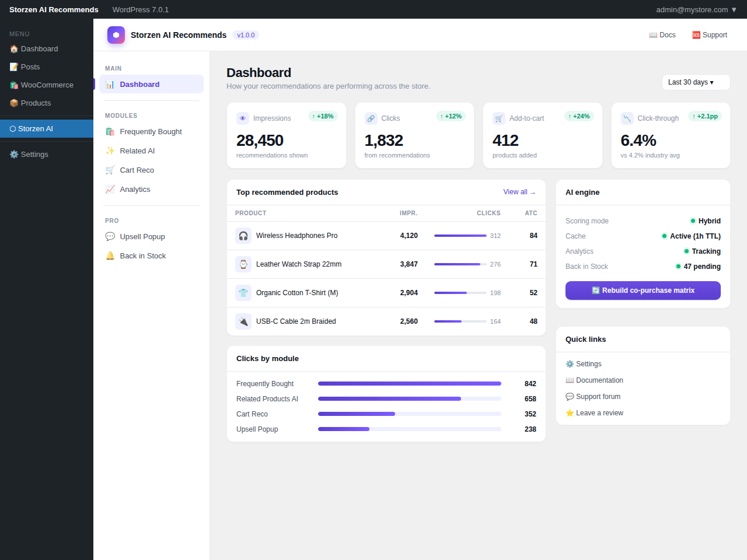The height and width of the screenshot is (560, 747).
Task: Click the 6.4% click-through value
Action: (638, 141)
